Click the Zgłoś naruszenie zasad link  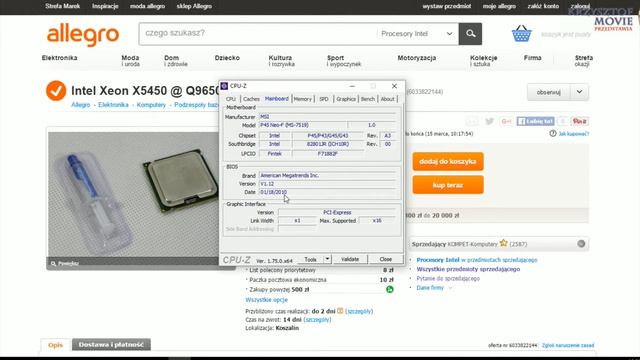pos(568,345)
